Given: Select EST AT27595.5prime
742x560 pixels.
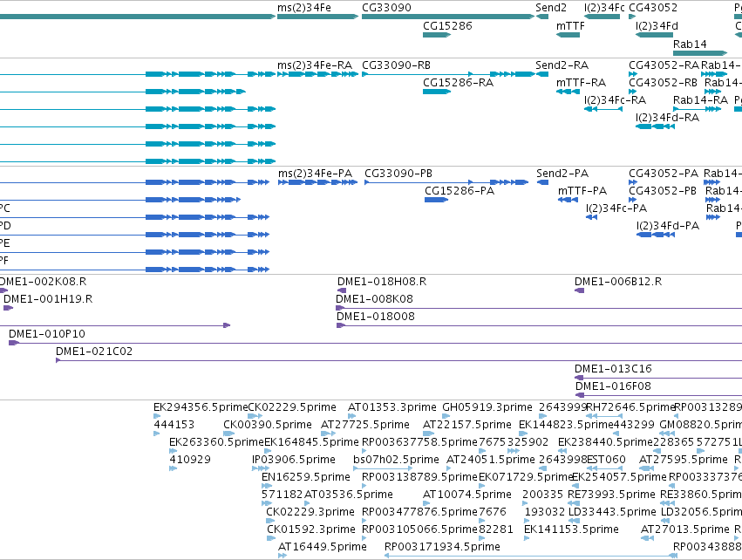Looking at the screenshot, I should click(647, 468).
